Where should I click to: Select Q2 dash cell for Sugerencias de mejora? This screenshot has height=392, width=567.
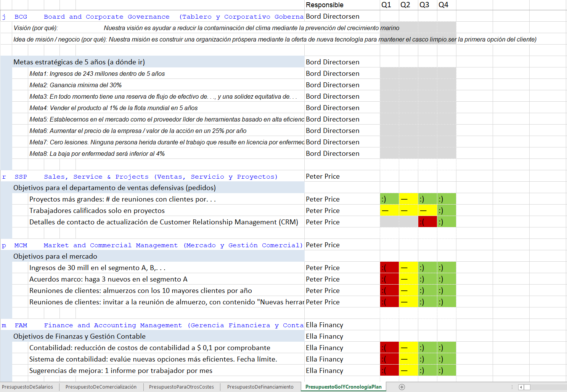pos(408,370)
